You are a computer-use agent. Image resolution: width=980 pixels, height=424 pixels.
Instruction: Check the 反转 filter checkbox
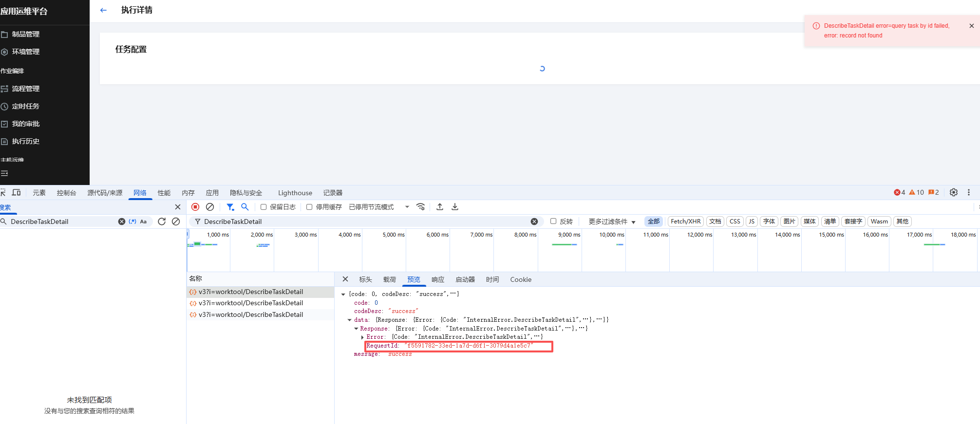(553, 221)
